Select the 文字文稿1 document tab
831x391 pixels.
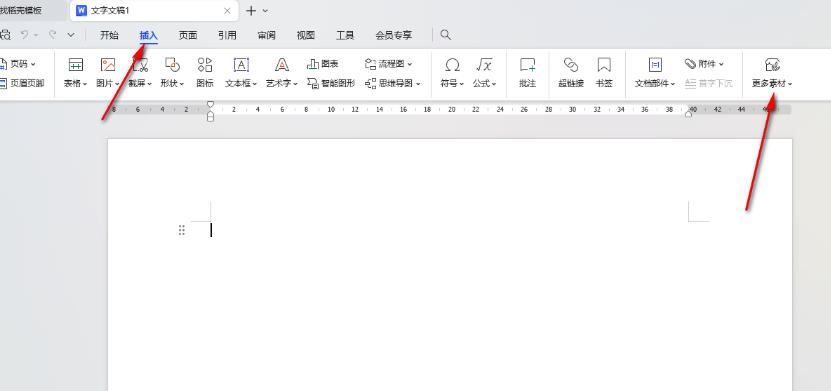pos(154,11)
